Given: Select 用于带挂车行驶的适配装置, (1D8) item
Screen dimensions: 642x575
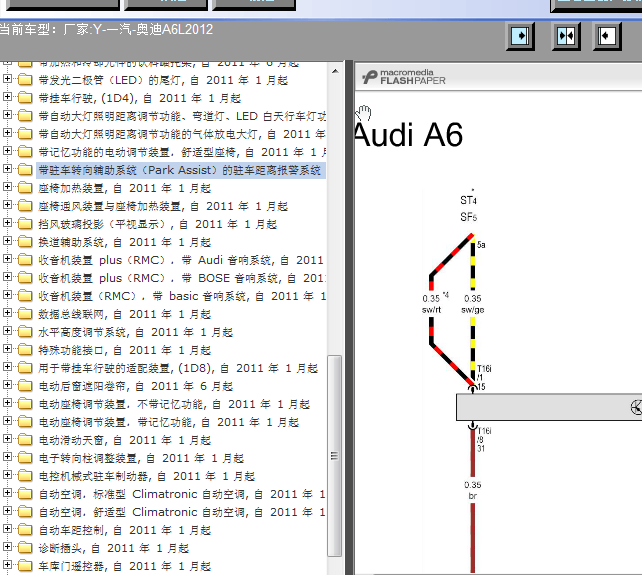Looking at the screenshot, I should (178, 369).
